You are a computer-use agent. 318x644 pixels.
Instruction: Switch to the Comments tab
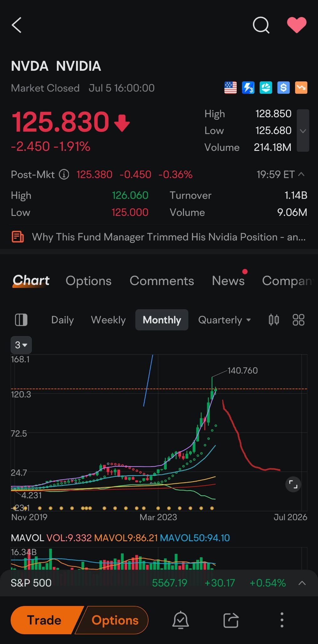coord(162,281)
